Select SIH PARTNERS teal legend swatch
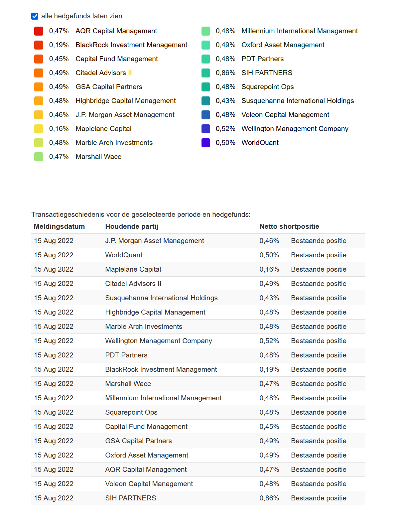 [x=206, y=73]
